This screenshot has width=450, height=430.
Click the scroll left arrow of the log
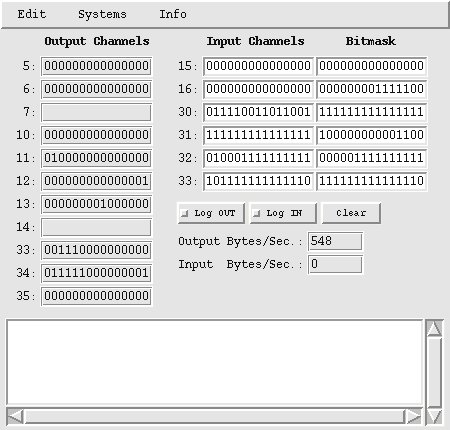click(15, 416)
